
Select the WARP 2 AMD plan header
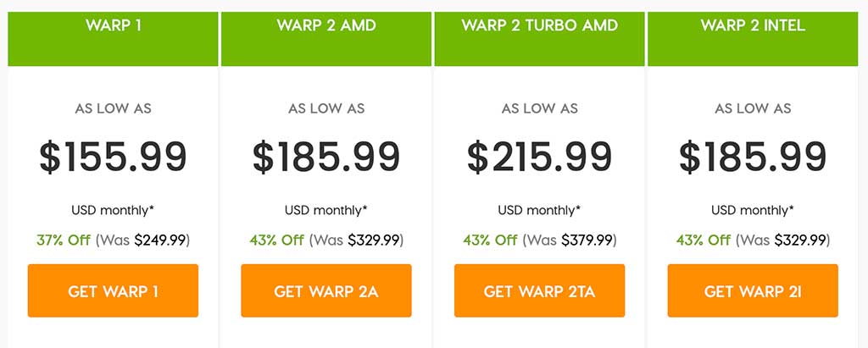326,25
